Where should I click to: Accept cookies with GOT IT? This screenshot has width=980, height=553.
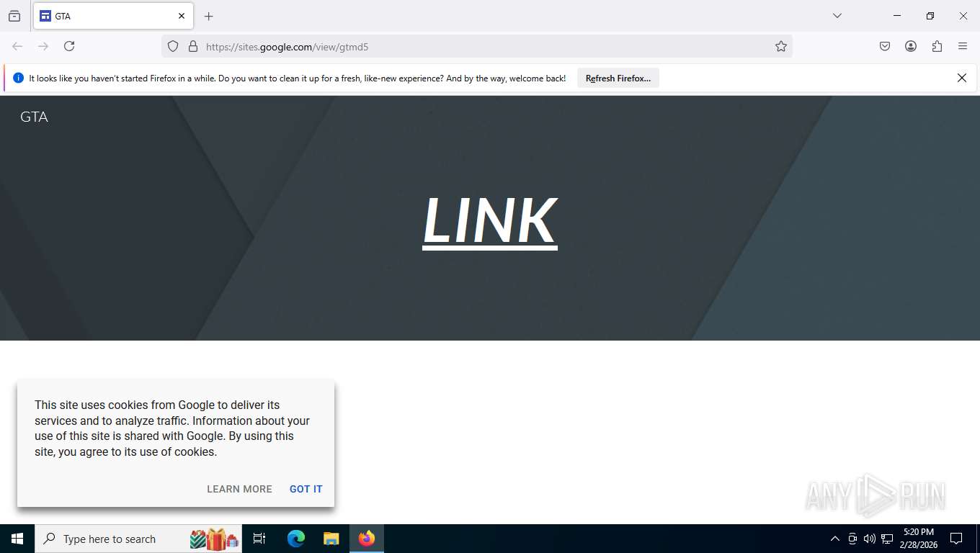coord(306,489)
